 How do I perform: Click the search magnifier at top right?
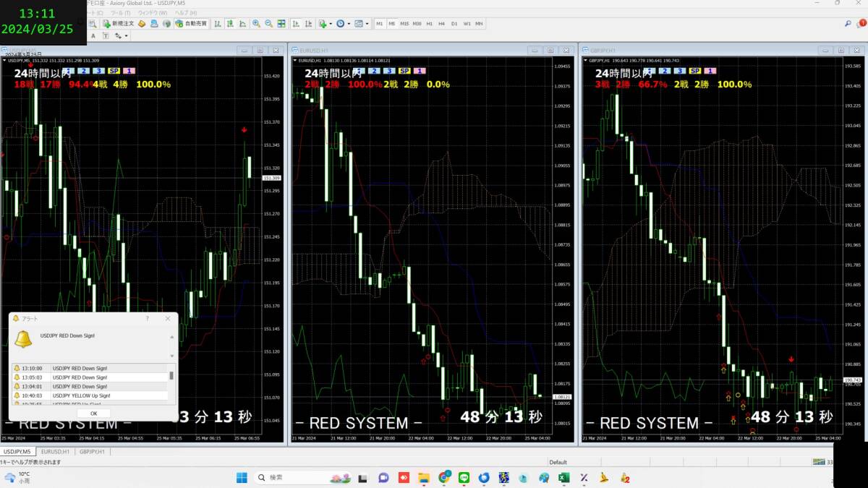coord(848,24)
